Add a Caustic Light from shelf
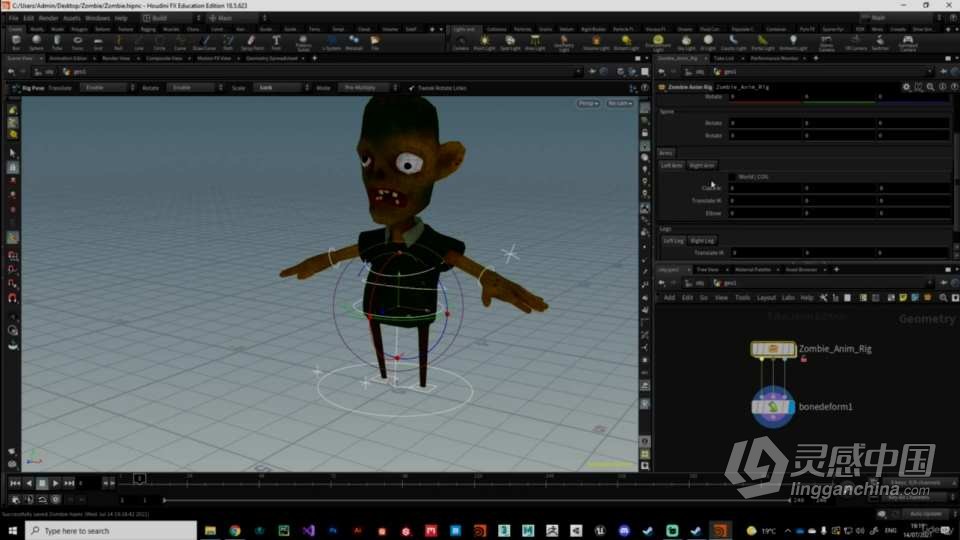The image size is (960, 540). tap(733, 42)
